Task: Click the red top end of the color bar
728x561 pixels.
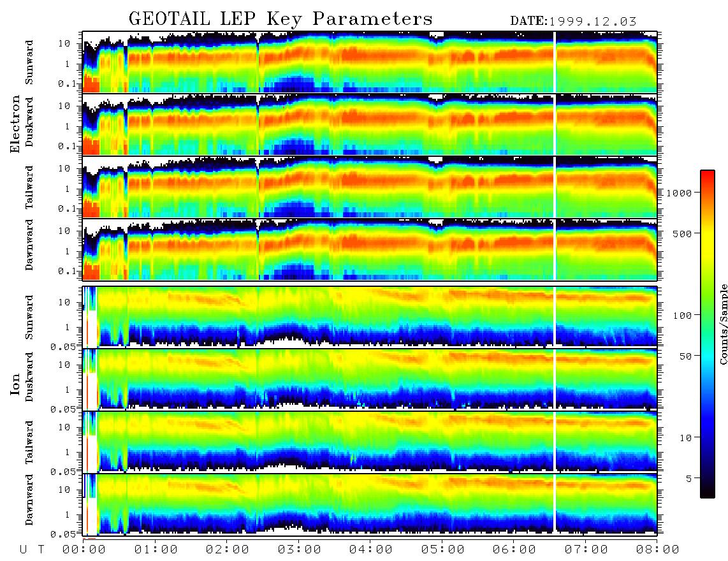Action: pos(708,174)
